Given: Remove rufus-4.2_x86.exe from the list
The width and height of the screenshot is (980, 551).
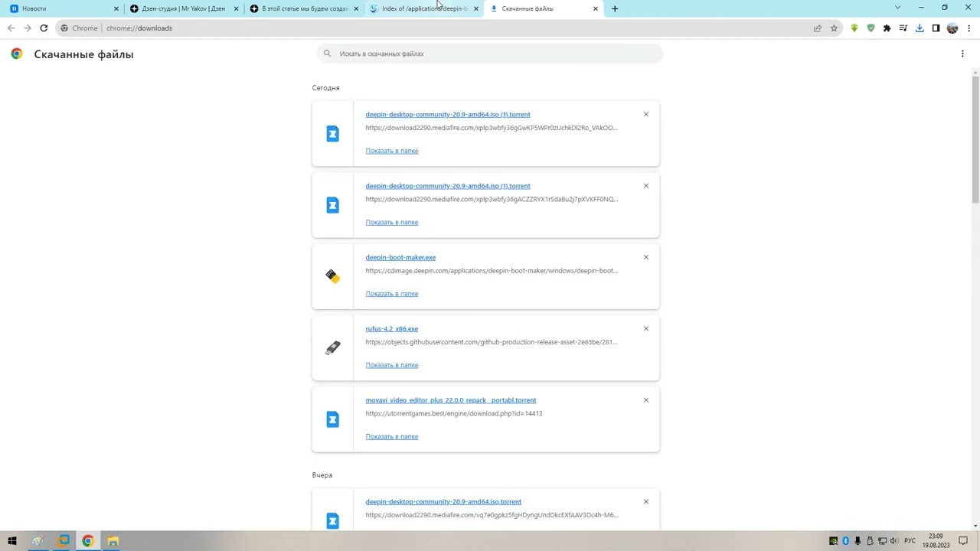Looking at the screenshot, I should (x=645, y=328).
